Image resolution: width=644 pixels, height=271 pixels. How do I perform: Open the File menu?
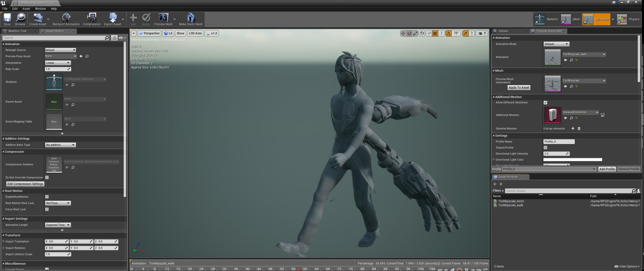(x=5, y=9)
